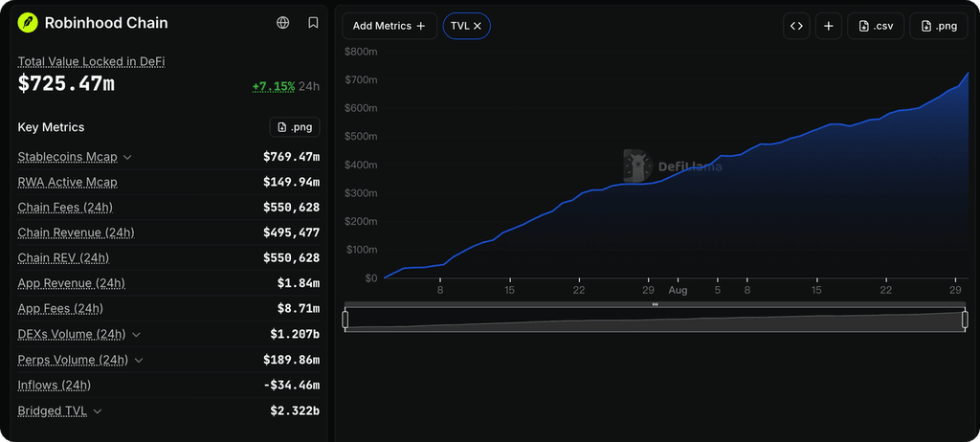Expand the Bridged TVL row
The height and width of the screenshot is (442, 980).
coord(97,411)
